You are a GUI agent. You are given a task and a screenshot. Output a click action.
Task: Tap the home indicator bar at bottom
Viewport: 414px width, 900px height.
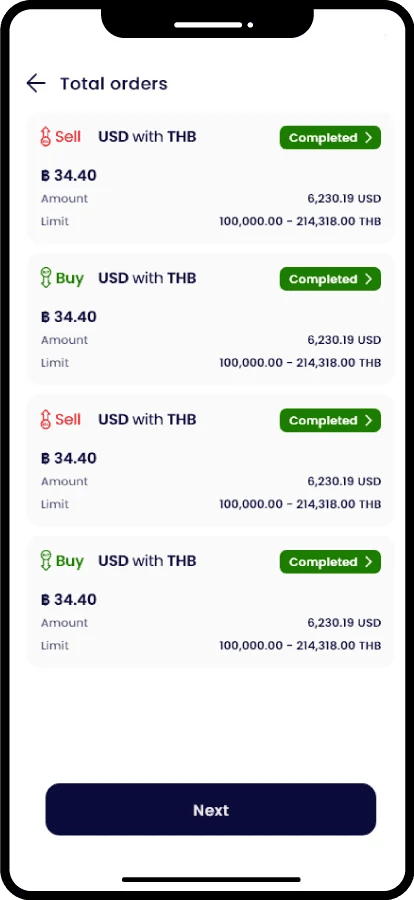[211, 879]
